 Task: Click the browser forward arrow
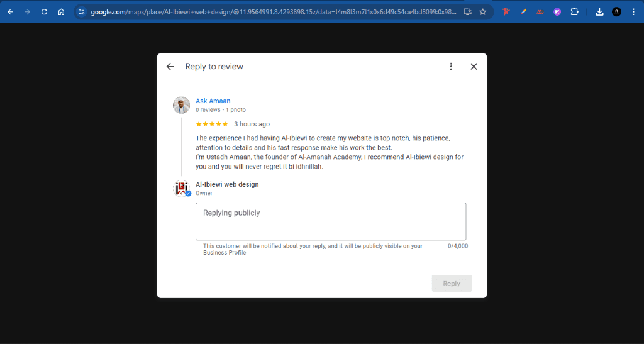[x=28, y=12]
